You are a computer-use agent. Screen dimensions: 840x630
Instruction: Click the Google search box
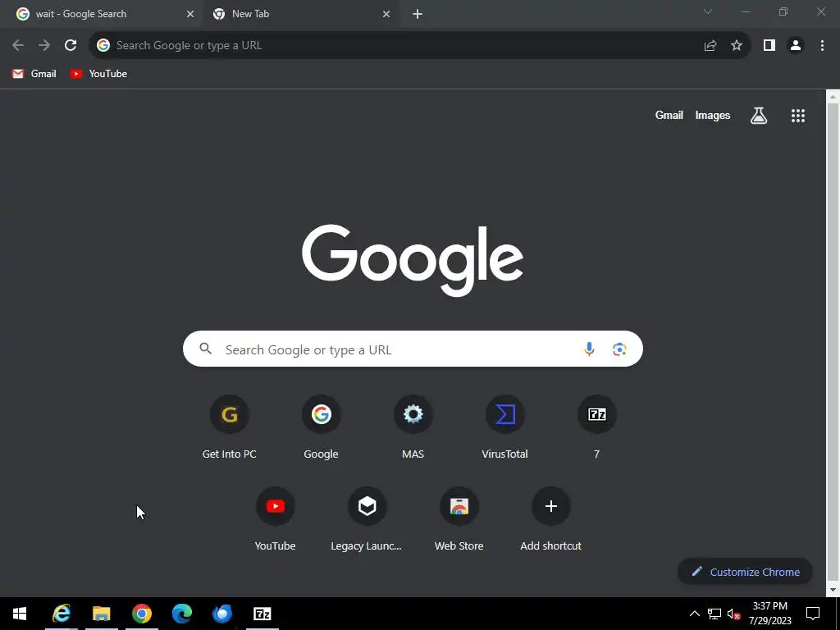coord(413,349)
